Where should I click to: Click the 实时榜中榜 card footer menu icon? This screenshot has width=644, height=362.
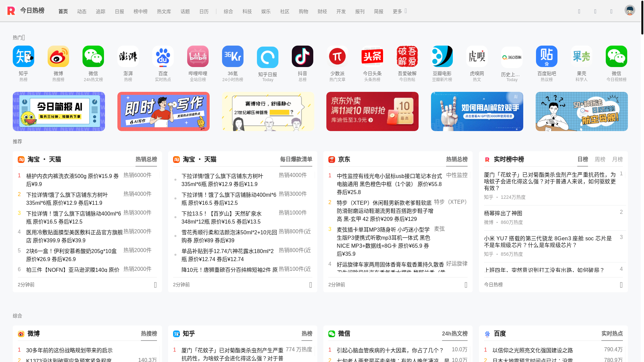point(621,285)
